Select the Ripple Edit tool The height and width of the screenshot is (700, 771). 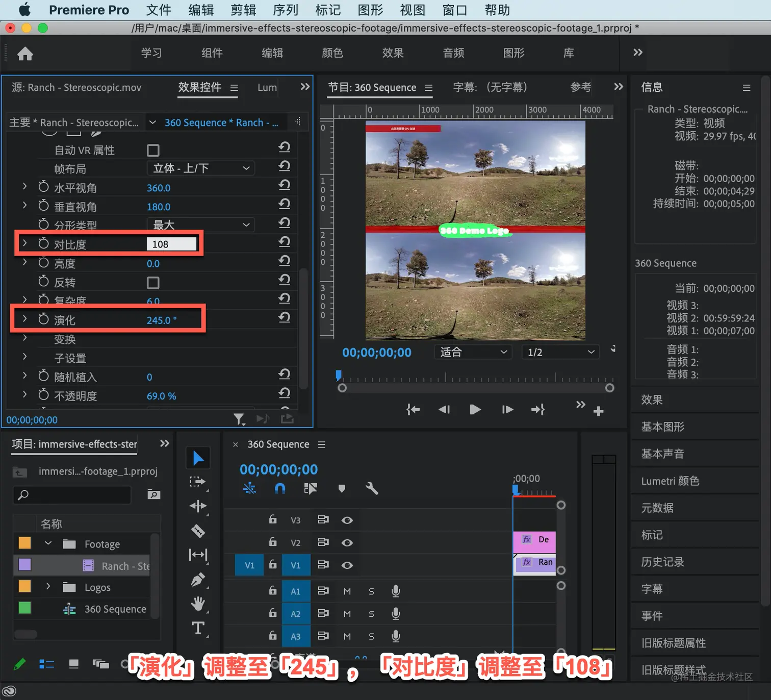[198, 506]
